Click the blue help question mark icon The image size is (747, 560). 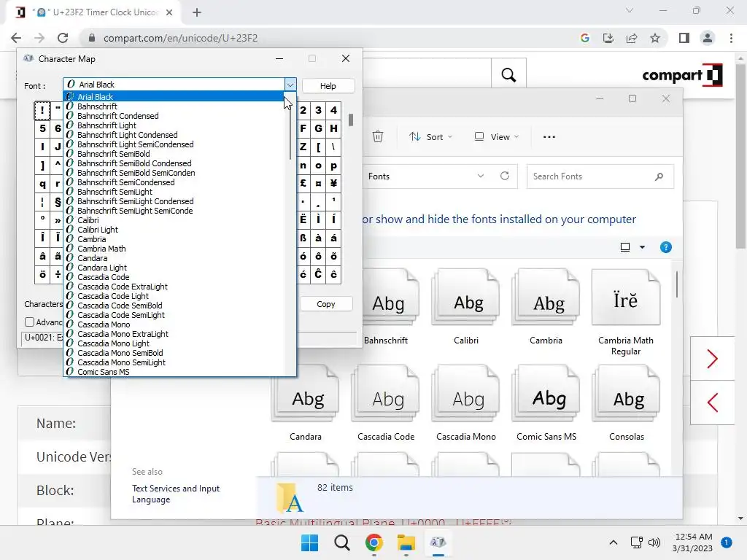[665, 247]
